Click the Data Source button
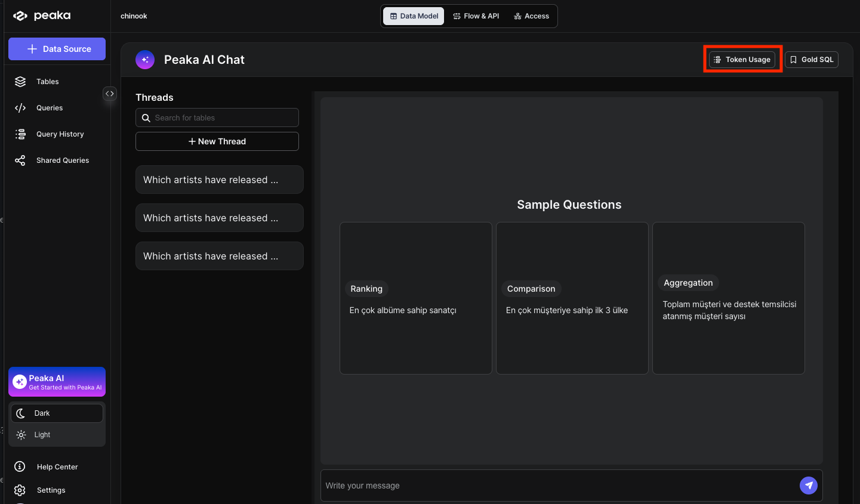Screen dimensions: 860x504 point(57,49)
